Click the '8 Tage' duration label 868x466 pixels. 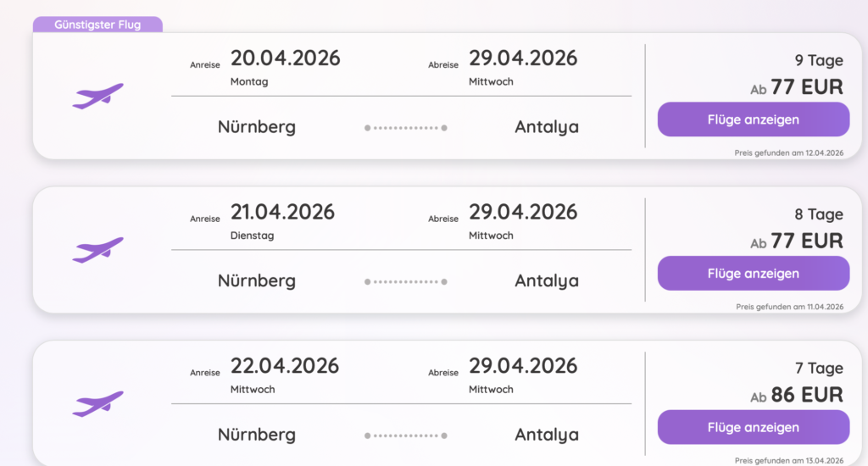[x=819, y=214]
